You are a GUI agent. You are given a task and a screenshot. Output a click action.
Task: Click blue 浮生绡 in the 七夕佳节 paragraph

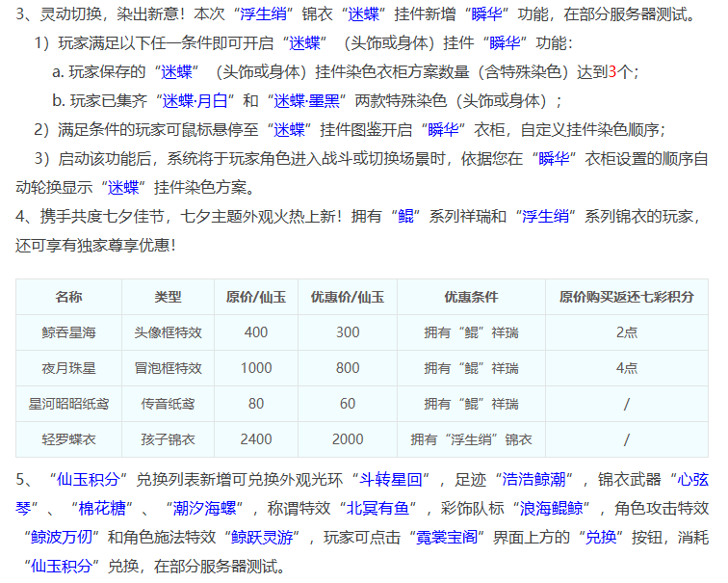(546, 217)
